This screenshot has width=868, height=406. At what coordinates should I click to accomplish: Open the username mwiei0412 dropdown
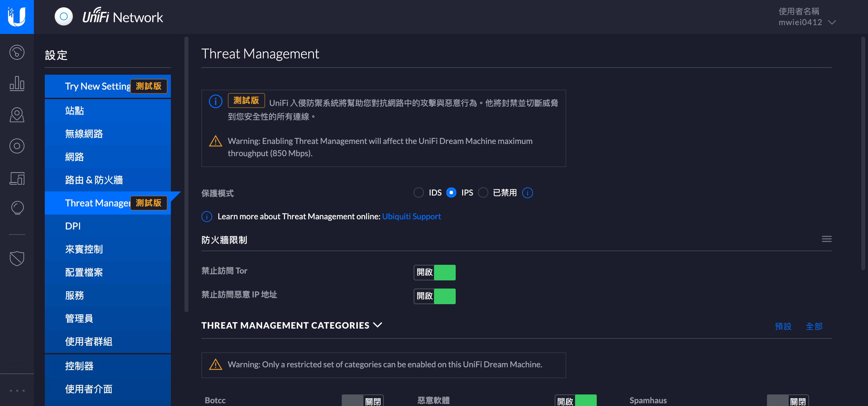pyautogui.click(x=807, y=17)
